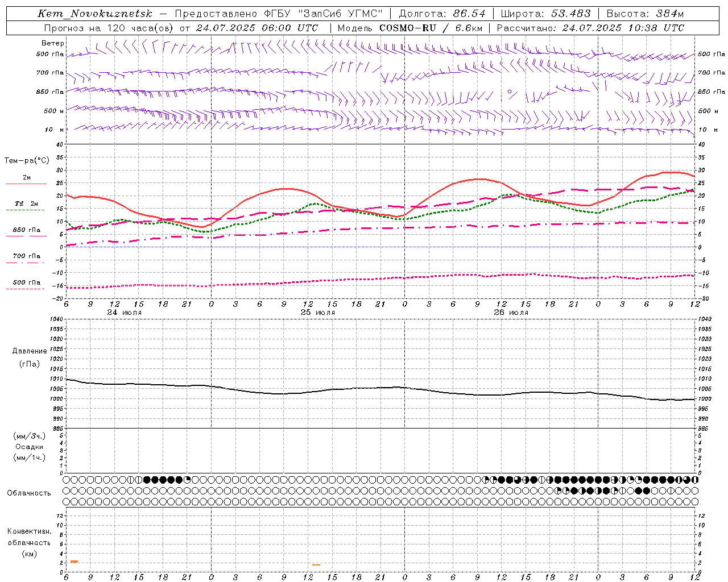The height and width of the screenshot is (582, 728).
Task: Click the '(гПа)' pressure unit label
Action: coord(30,364)
